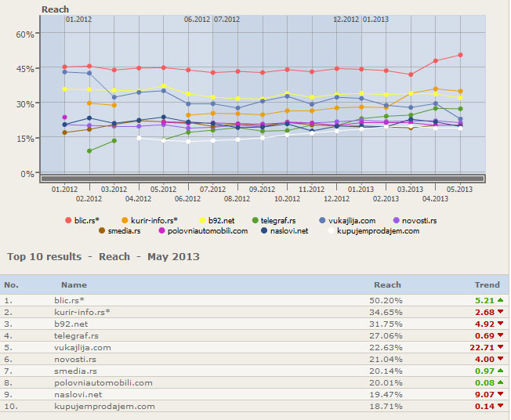This screenshot has width=511, height=420.
Task: Click the green trend arrow for polovniautomobili.com
Action: 500,382
